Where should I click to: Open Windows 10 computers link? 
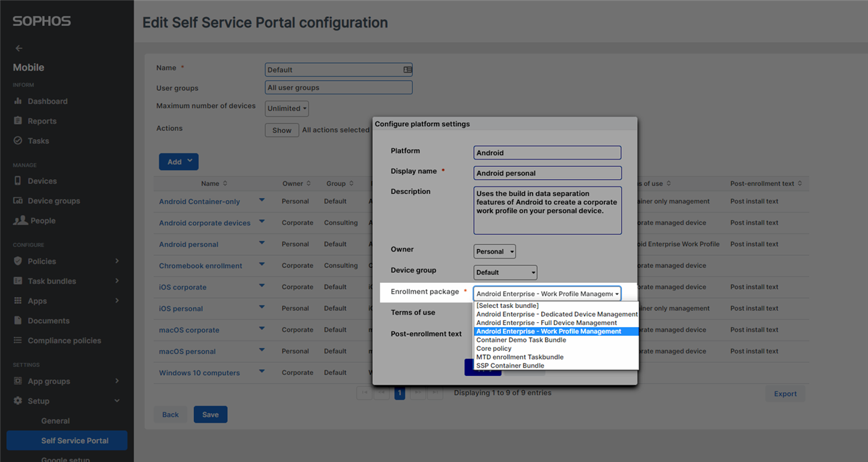click(x=199, y=373)
